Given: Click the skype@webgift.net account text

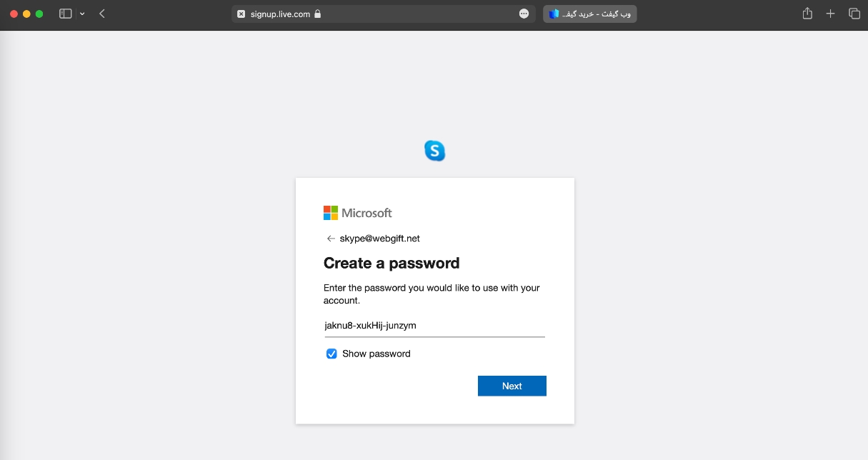Looking at the screenshot, I should (379, 239).
